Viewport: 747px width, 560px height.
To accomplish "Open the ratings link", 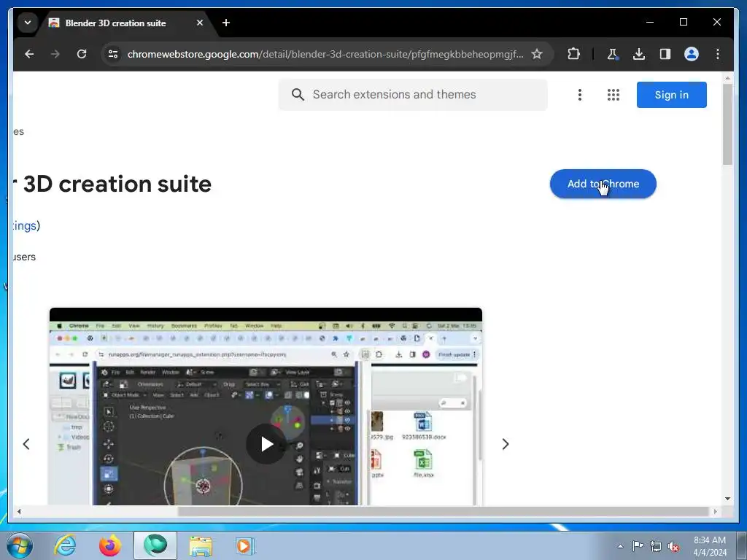I will (25, 225).
